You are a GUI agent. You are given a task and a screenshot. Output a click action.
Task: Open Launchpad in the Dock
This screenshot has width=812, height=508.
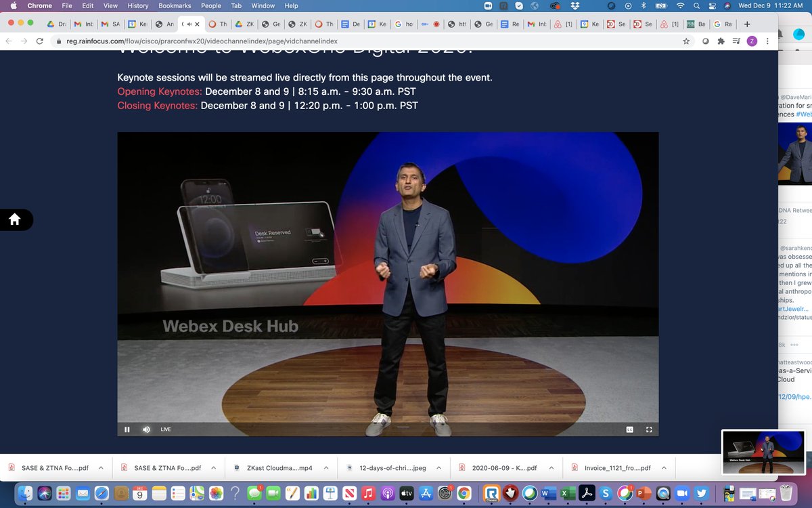[x=64, y=494]
